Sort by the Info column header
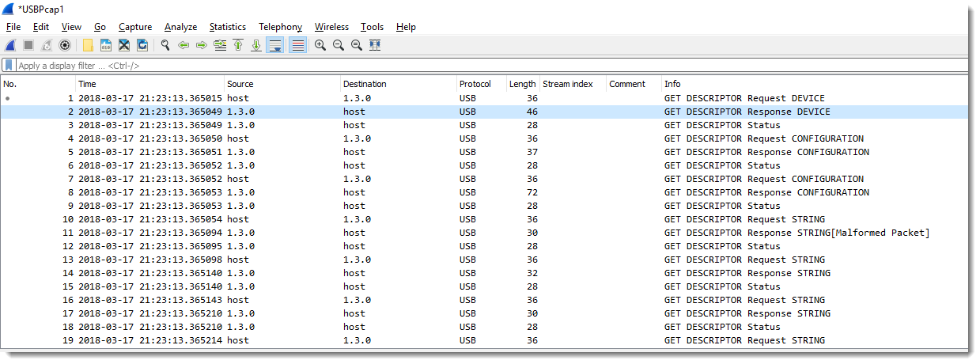Screen dimensions: 980x364 pyautogui.click(x=815, y=84)
